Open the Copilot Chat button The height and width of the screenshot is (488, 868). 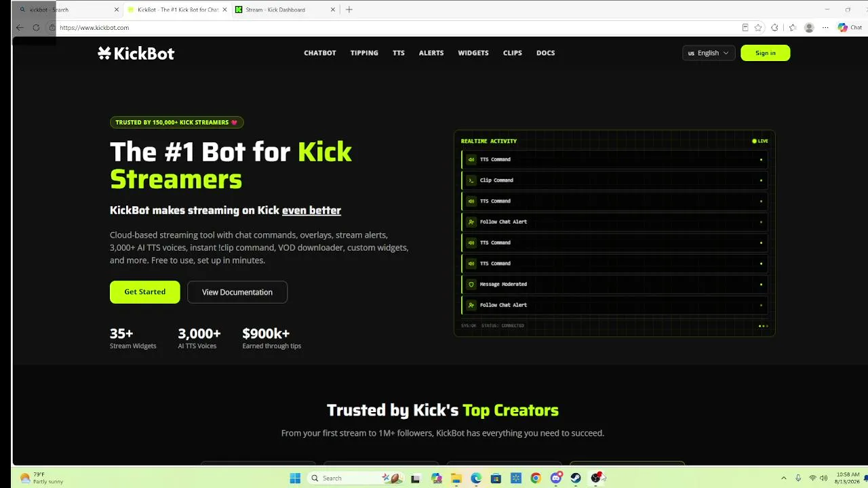[850, 28]
